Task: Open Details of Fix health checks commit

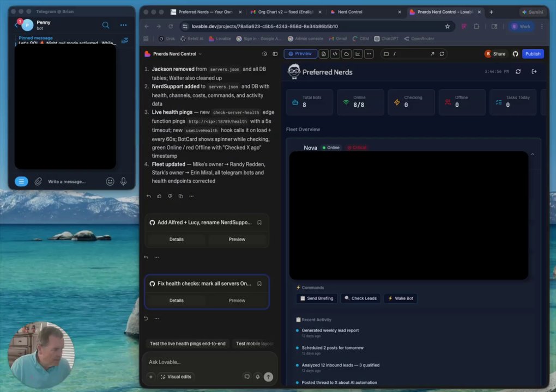Action: 176,301
